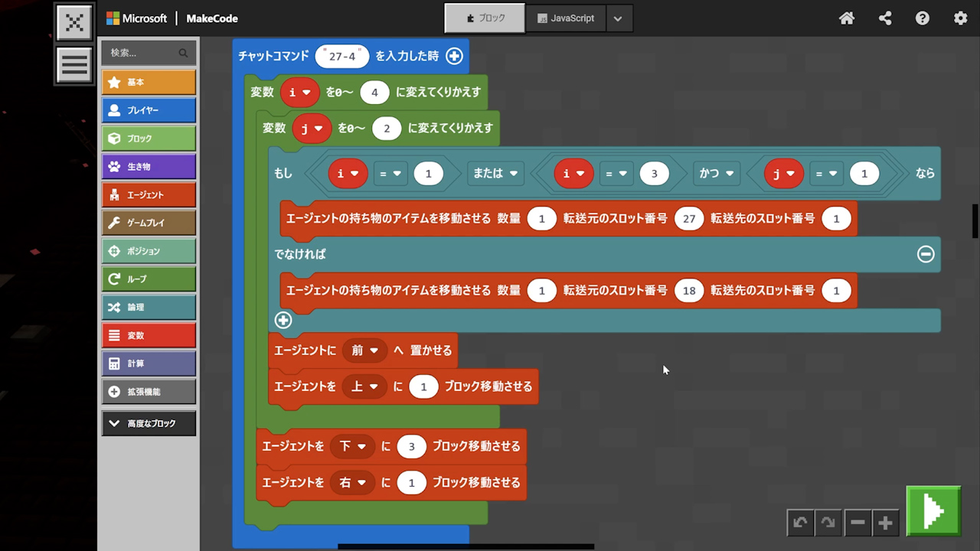Zoom out with the minus button
Screen dimensions: 980x551
857,523
